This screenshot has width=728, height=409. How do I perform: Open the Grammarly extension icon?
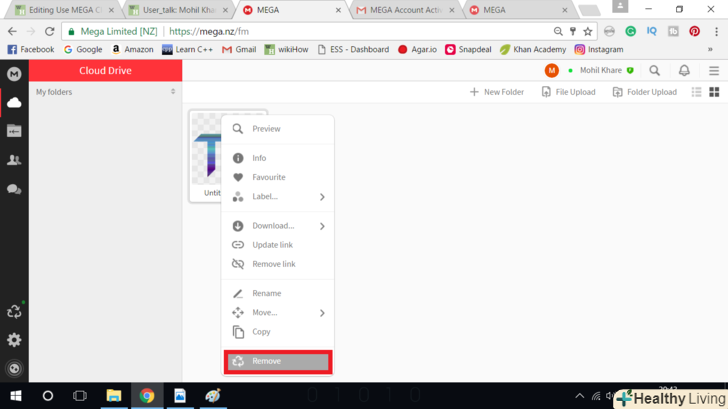(x=630, y=31)
